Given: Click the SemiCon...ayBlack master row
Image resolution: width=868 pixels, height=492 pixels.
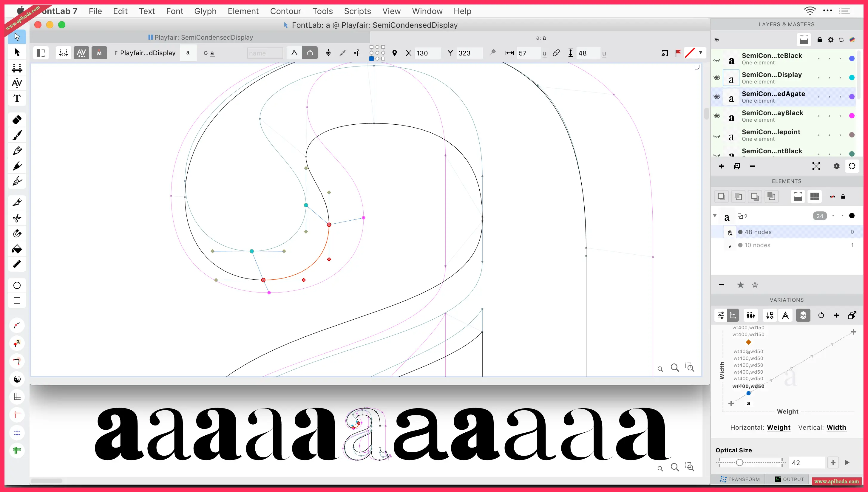Looking at the screenshot, I should pyautogui.click(x=784, y=116).
